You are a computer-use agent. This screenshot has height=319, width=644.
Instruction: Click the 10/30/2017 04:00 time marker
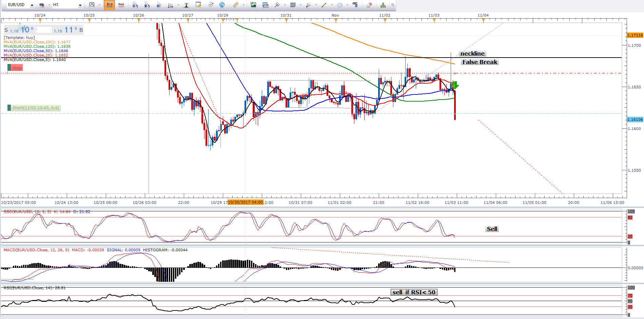[245, 202]
